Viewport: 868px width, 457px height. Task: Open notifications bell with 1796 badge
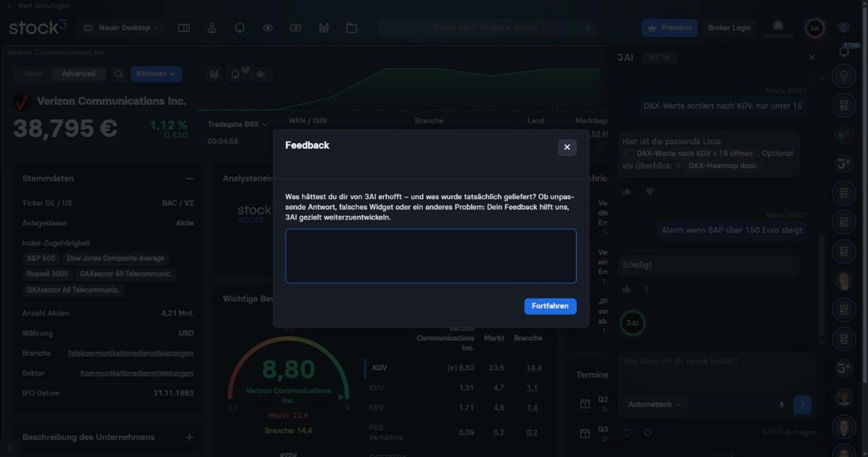coord(844,51)
